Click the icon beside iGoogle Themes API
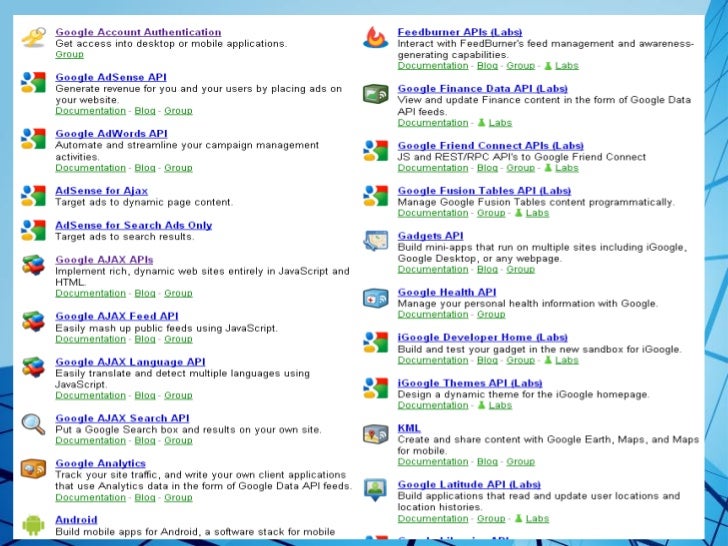Image resolution: width=728 pixels, height=546 pixels. (376, 388)
